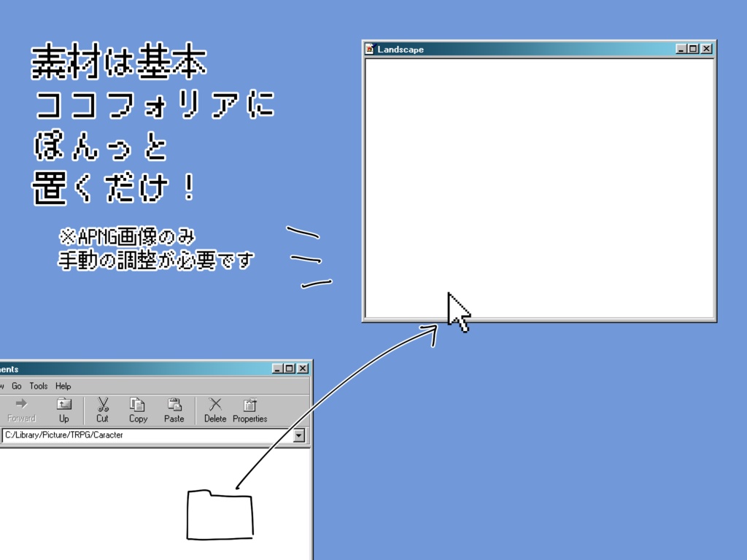Click the Delete X icon
747x560 pixels.
click(x=215, y=404)
